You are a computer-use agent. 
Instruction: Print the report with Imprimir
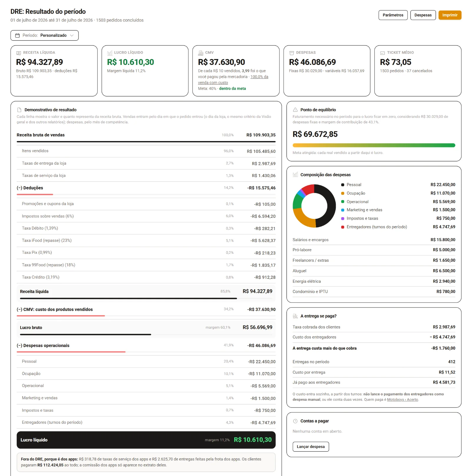pos(450,15)
